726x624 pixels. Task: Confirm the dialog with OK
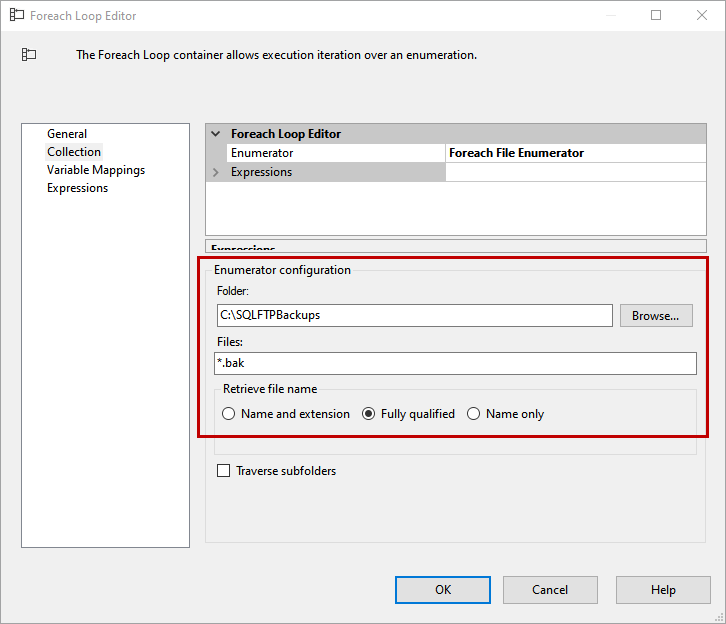443,590
